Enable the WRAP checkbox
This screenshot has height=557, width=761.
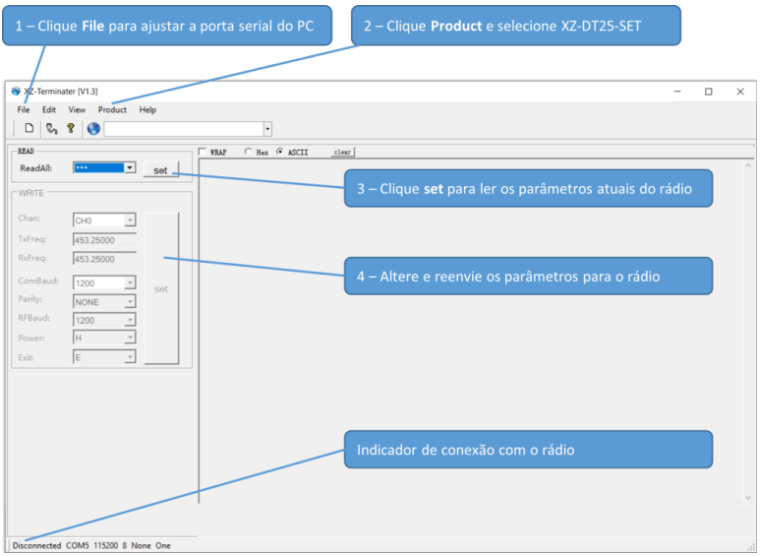[203, 152]
